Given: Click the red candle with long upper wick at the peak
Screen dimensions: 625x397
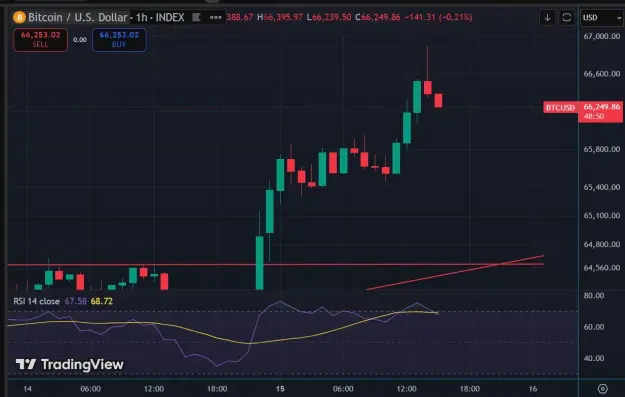Looking at the screenshot, I should 428,87.
